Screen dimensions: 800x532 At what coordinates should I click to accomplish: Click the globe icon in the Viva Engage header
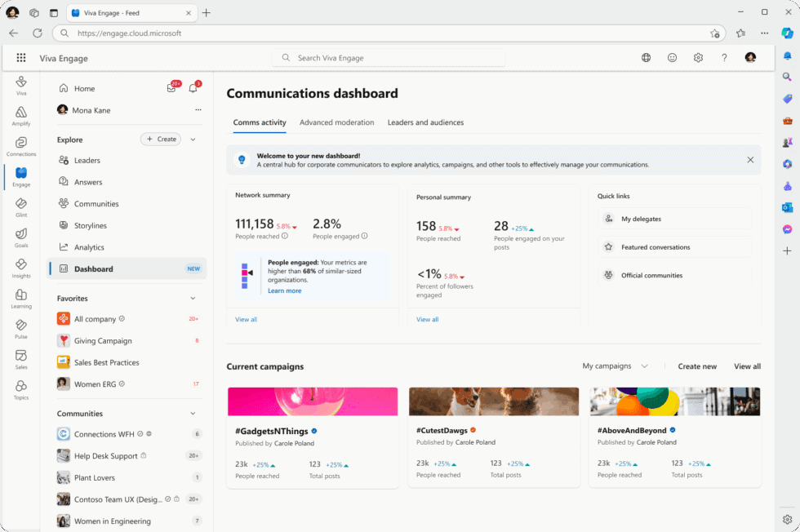click(646, 58)
